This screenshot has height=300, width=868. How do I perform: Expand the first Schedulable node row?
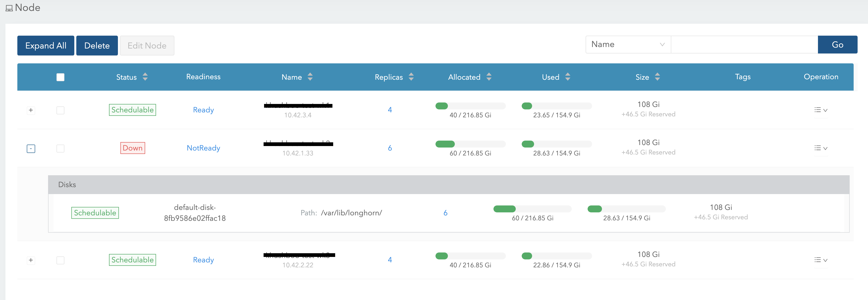pos(31,110)
